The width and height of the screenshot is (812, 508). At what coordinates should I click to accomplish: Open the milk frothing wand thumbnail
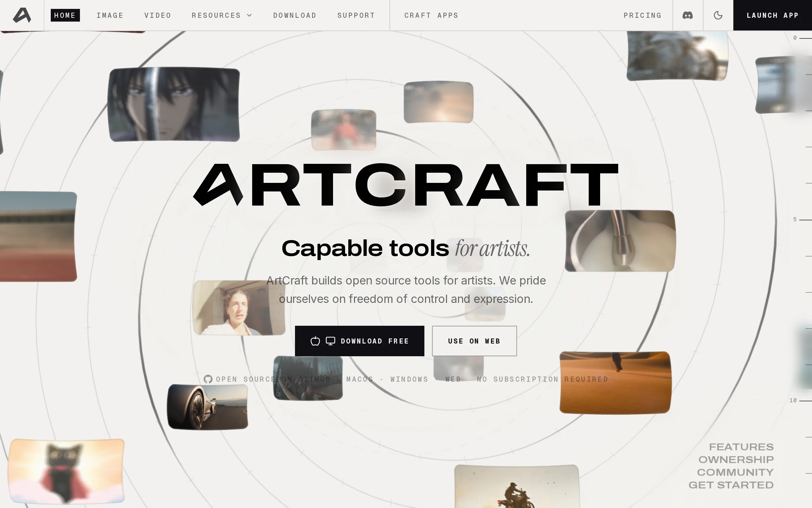(620, 241)
